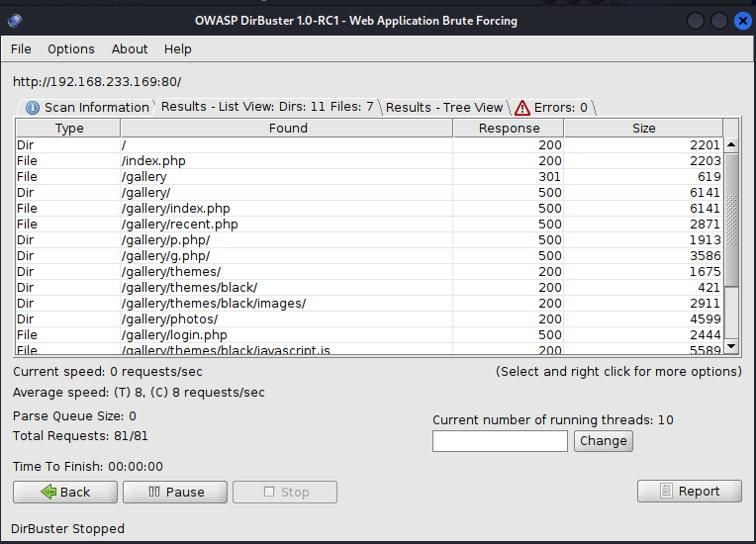The height and width of the screenshot is (544, 756).
Task: Select the /gallery/themes/ row
Action: click(x=369, y=272)
